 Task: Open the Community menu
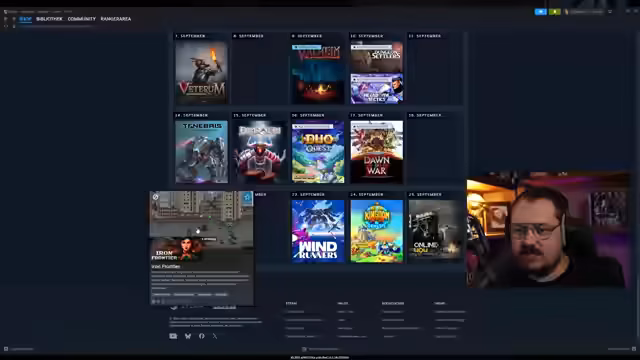coord(82,19)
